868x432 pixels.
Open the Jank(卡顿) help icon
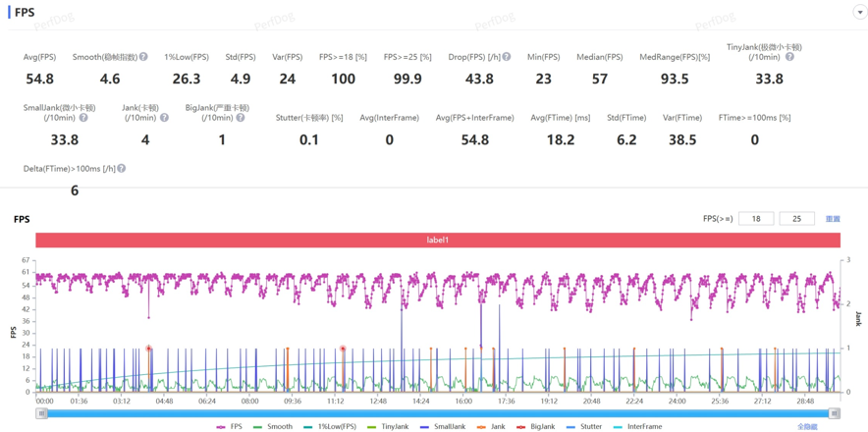[x=164, y=118]
